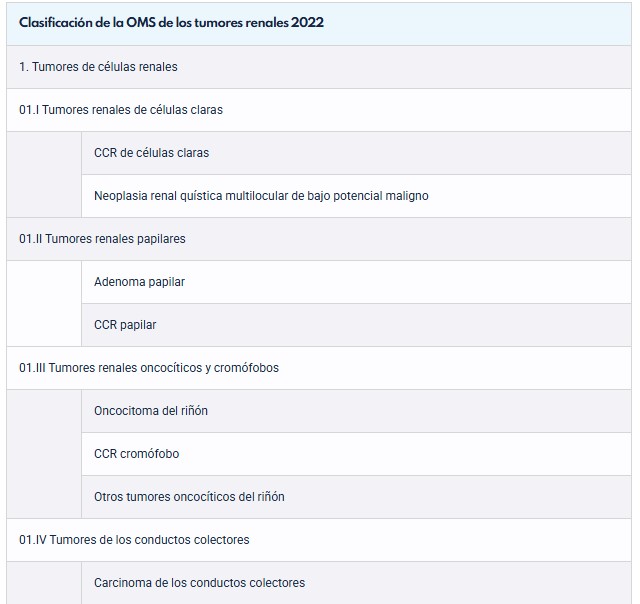
Task: Select the 'Adenoma papilar' row
Action: pos(139,282)
